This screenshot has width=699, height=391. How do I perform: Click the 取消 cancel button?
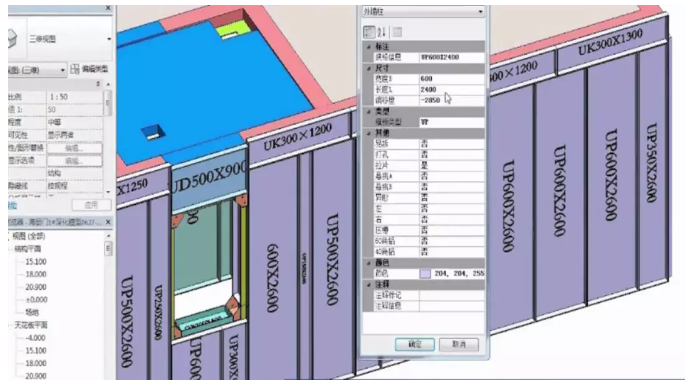459,344
